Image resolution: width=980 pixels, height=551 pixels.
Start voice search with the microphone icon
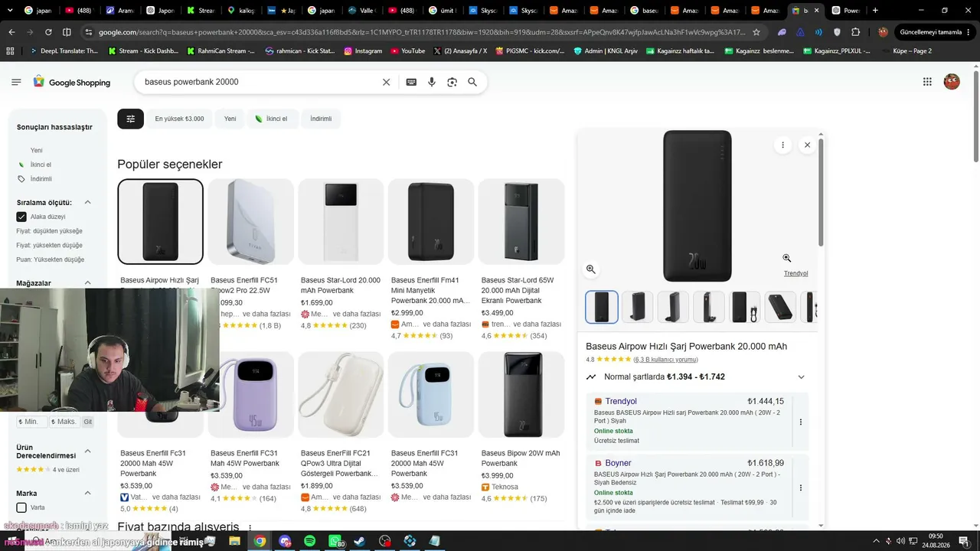click(432, 82)
